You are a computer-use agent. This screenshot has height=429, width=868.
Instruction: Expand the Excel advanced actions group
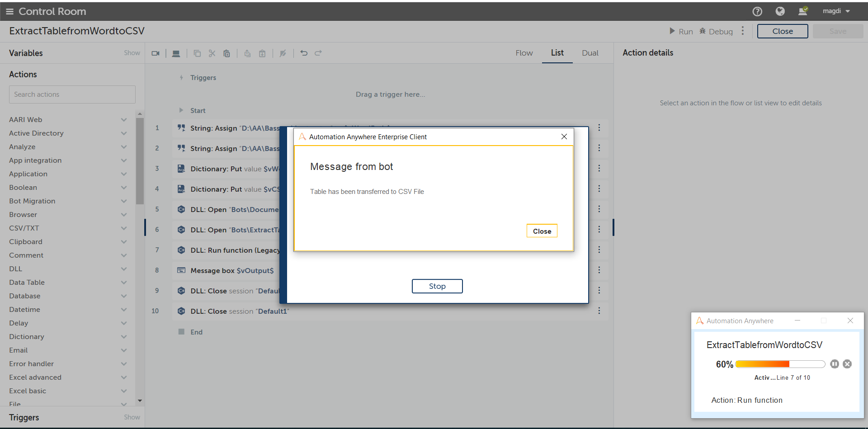[124, 377]
